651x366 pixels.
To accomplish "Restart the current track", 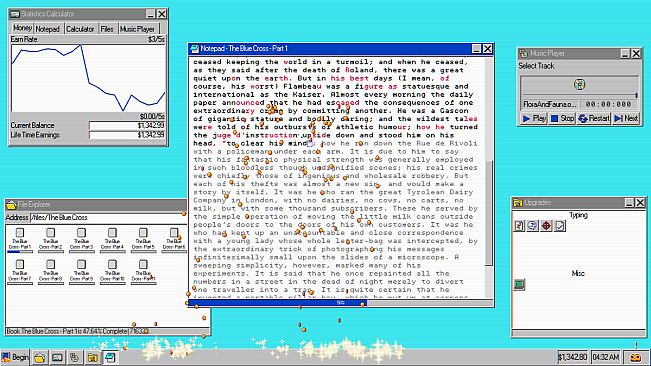I will coord(594,118).
